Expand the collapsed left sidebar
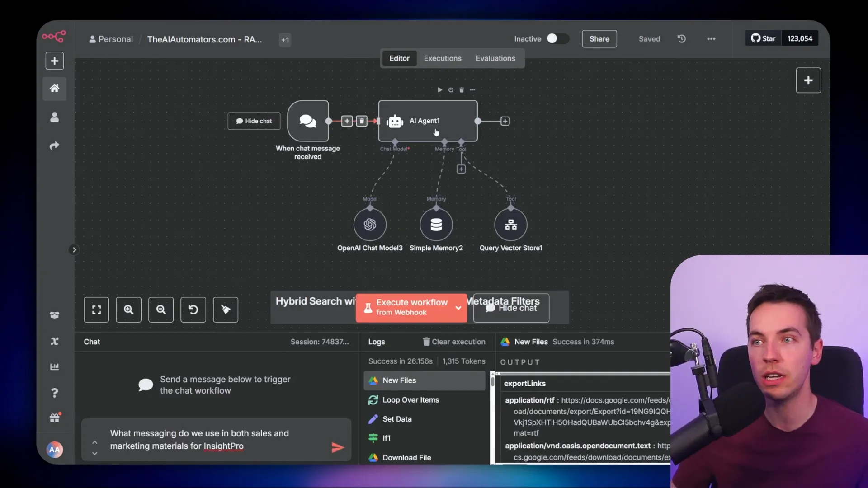868x488 pixels. pyautogui.click(x=74, y=250)
